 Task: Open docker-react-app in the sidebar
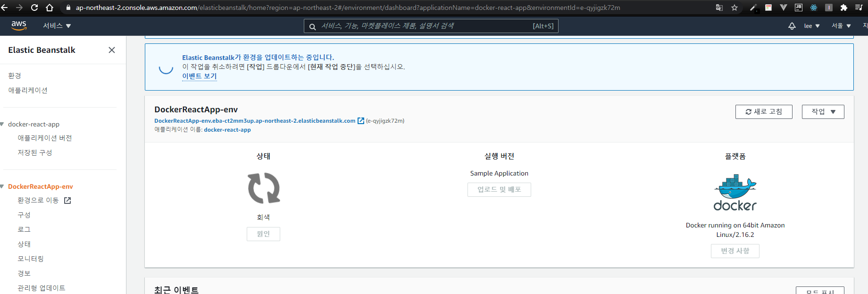[33, 124]
